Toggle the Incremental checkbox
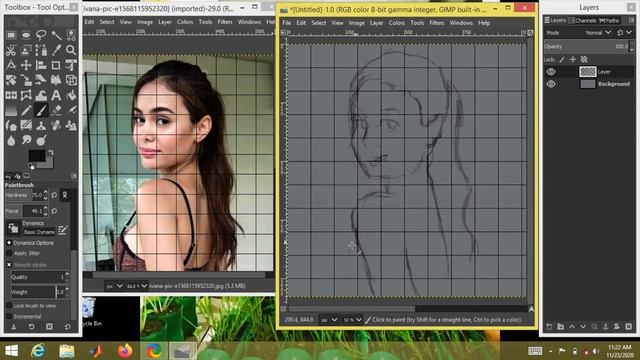640x360 pixels. click(x=9, y=316)
